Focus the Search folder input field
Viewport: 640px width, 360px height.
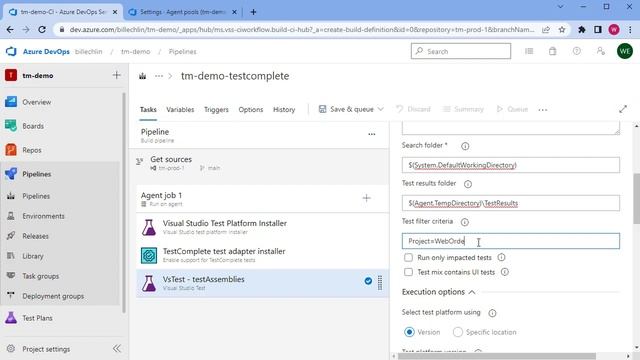click(x=511, y=165)
